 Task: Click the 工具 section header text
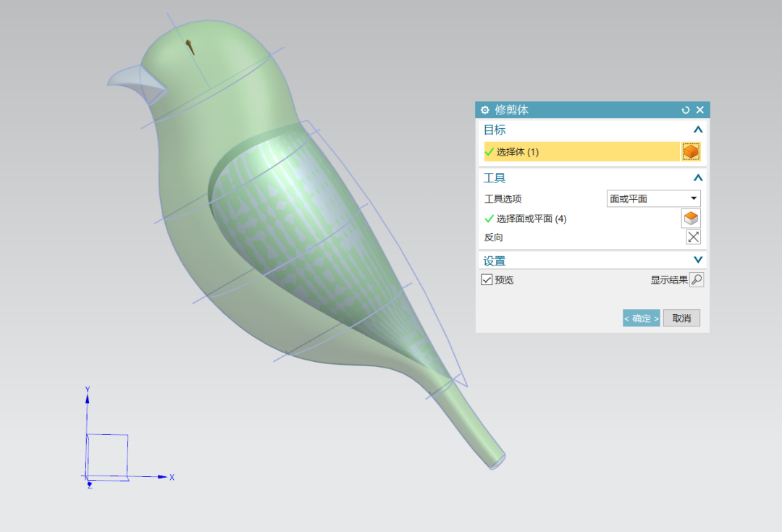[495, 178]
